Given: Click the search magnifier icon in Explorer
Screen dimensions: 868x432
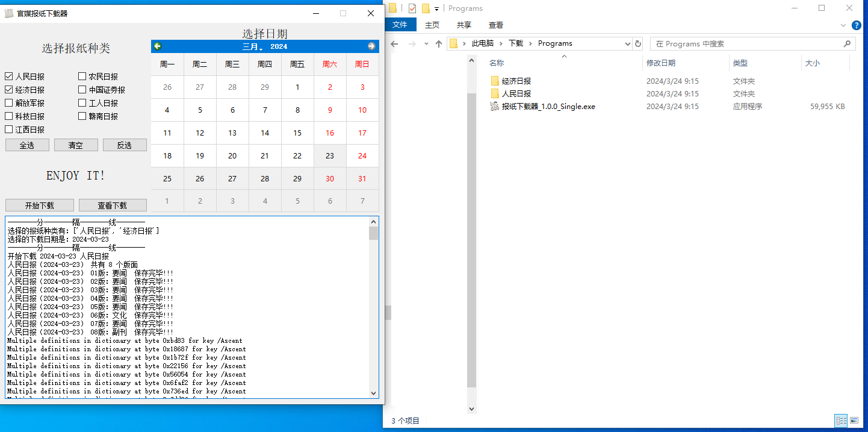Looking at the screenshot, I should 847,43.
